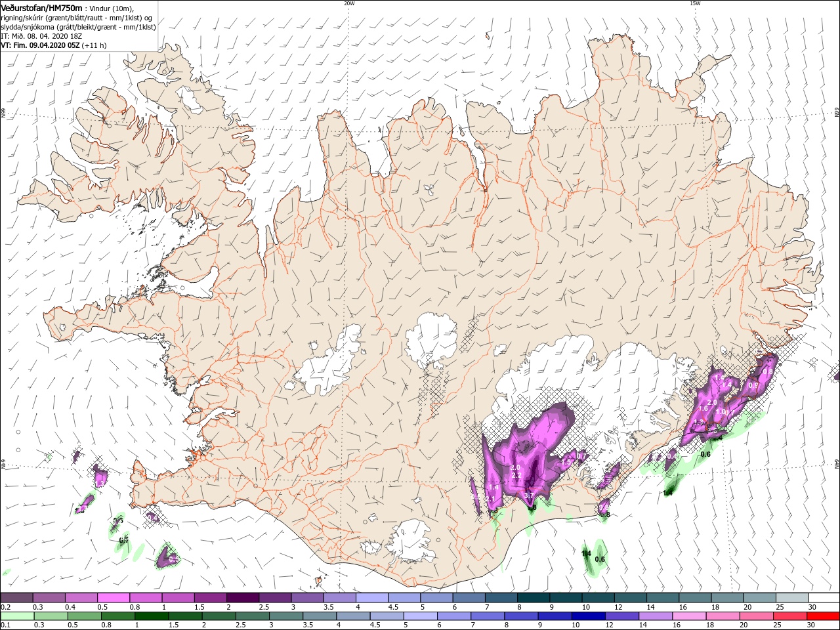This screenshot has height=630, width=840.
Task: Select upper-scale swatch between 9 and 10
Action: [565, 598]
